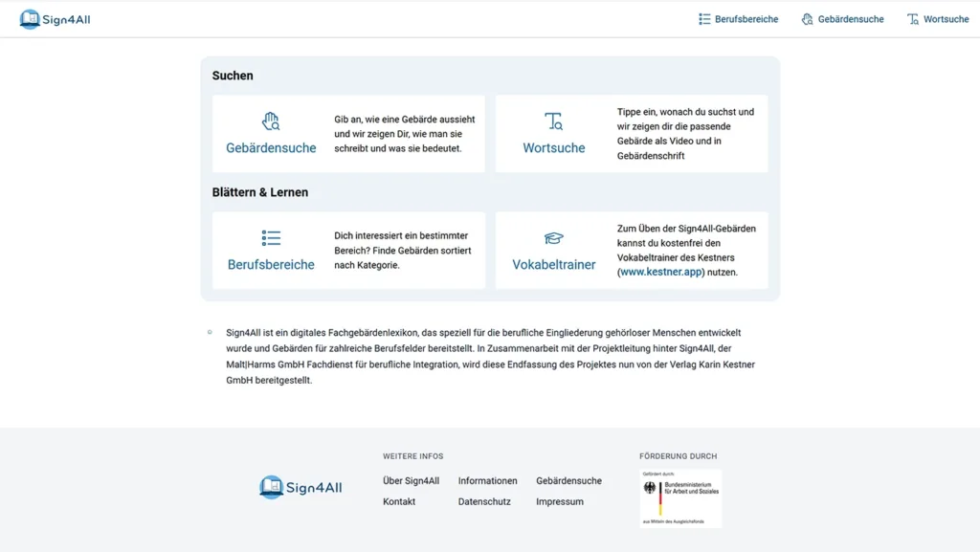Click the Wortsuche search icon in the card

(x=554, y=121)
